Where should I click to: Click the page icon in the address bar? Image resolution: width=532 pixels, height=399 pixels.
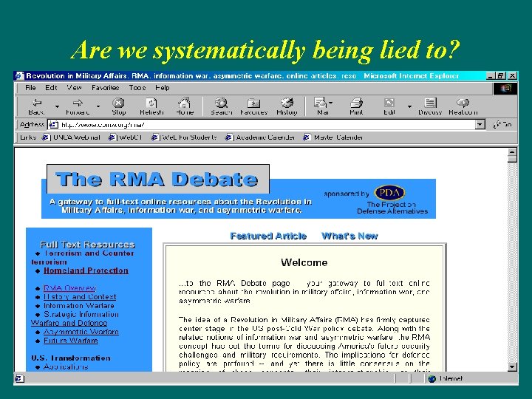pyautogui.click(x=53, y=125)
